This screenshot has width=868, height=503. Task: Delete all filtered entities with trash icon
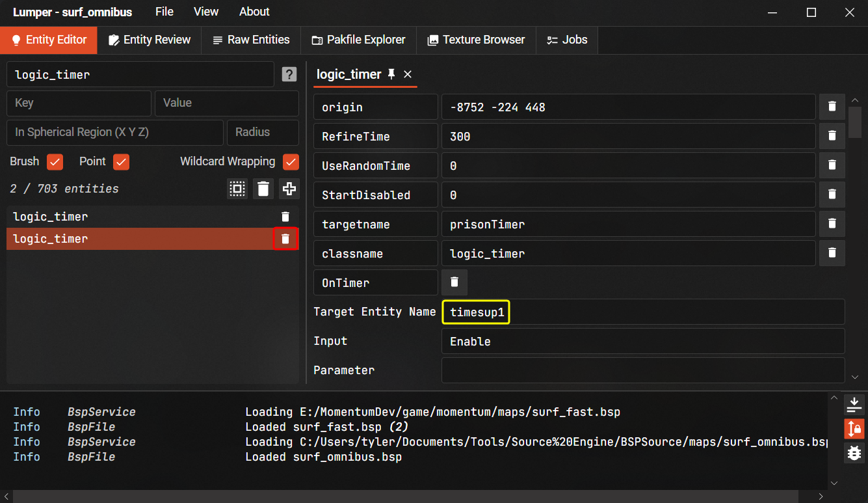click(263, 189)
